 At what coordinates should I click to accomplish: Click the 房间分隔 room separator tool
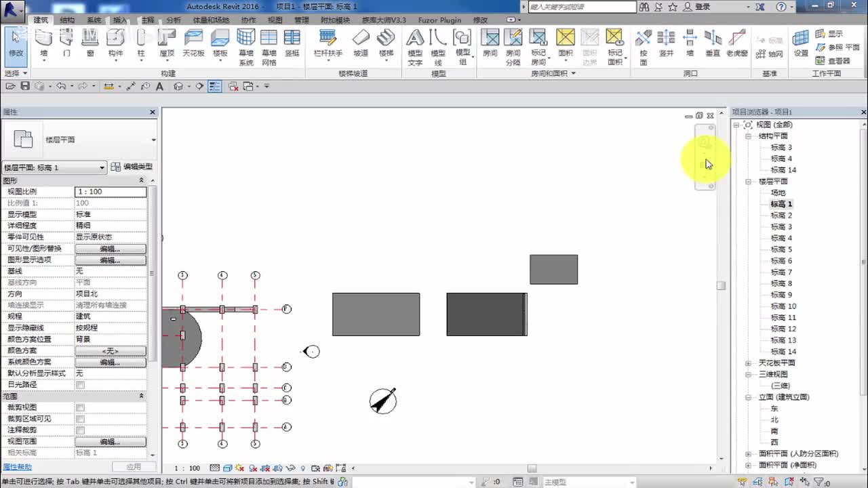point(513,47)
